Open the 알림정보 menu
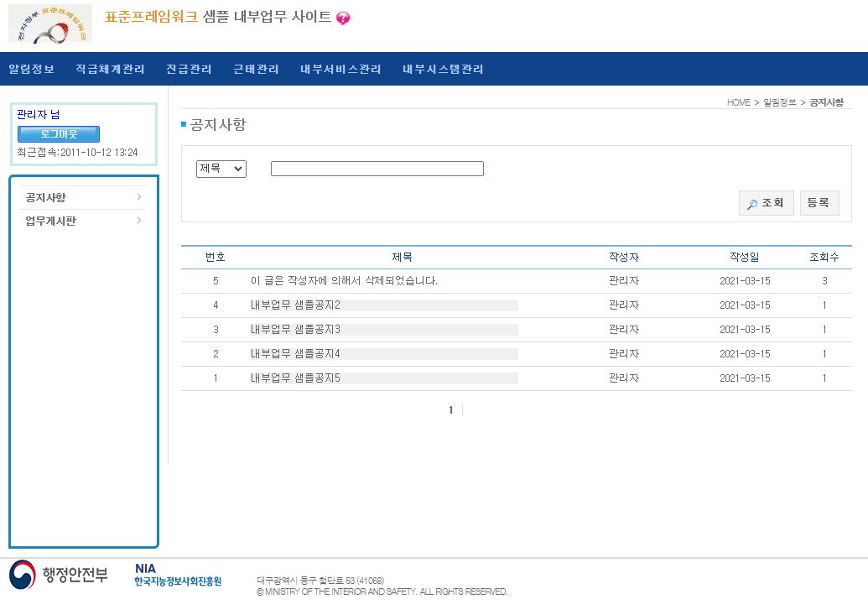 31,69
